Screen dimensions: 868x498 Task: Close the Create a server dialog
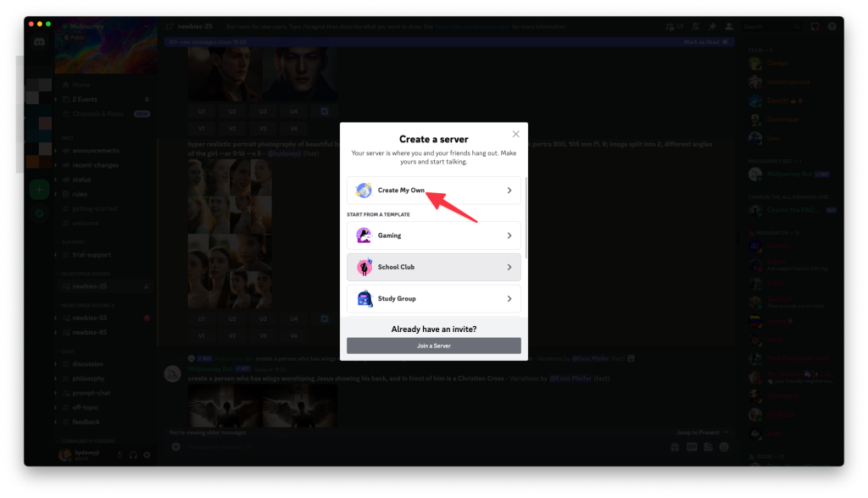coord(515,134)
